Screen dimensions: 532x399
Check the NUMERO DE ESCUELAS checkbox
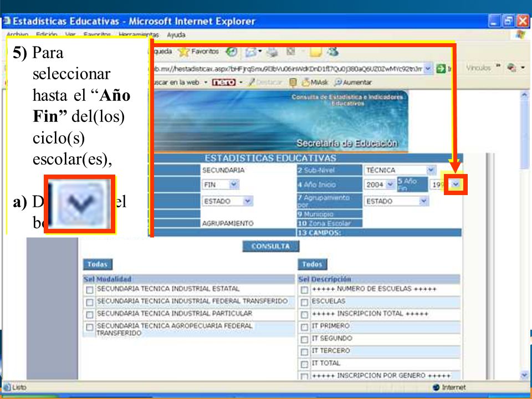click(304, 290)
